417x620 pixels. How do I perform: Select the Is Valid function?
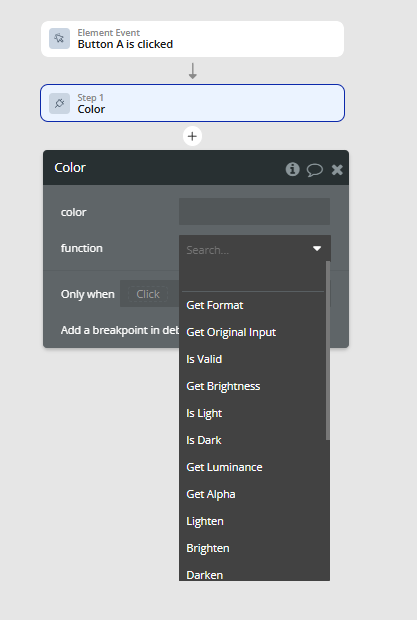coord(204,359)
